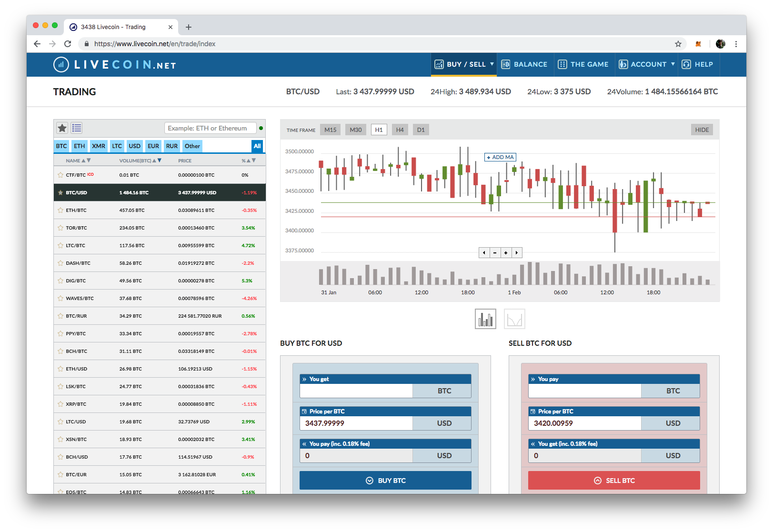The image size is (773, 532).
Task: Filter pairs by the XMR market tab
Action: point(99,146)
